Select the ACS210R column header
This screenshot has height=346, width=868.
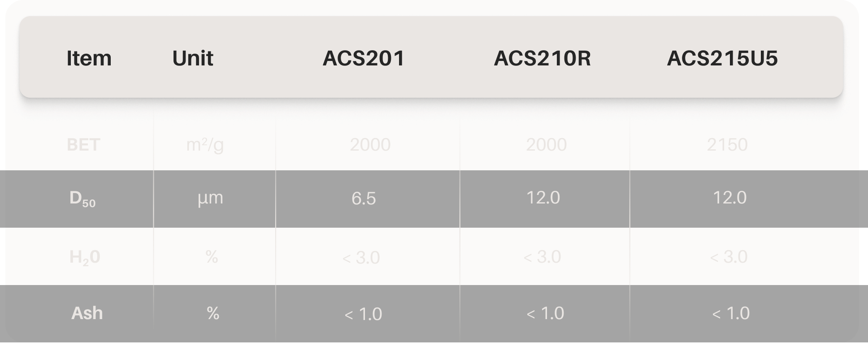coord(542,58)
